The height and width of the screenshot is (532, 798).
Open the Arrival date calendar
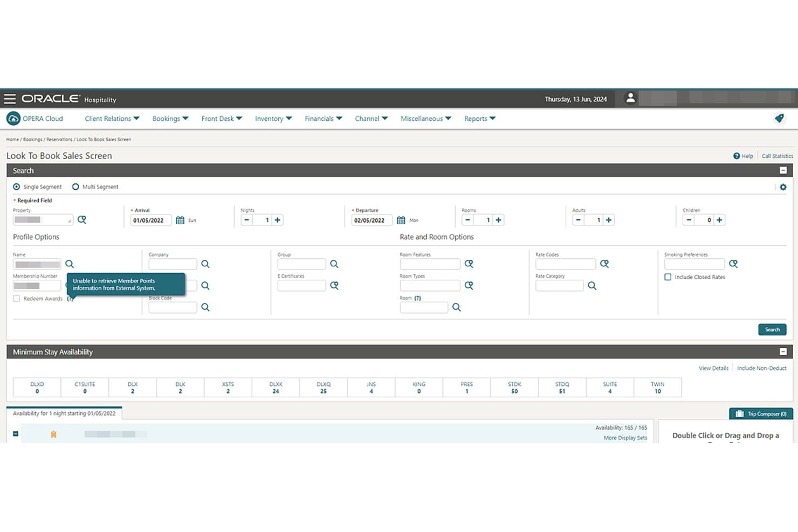coord(180,220)
